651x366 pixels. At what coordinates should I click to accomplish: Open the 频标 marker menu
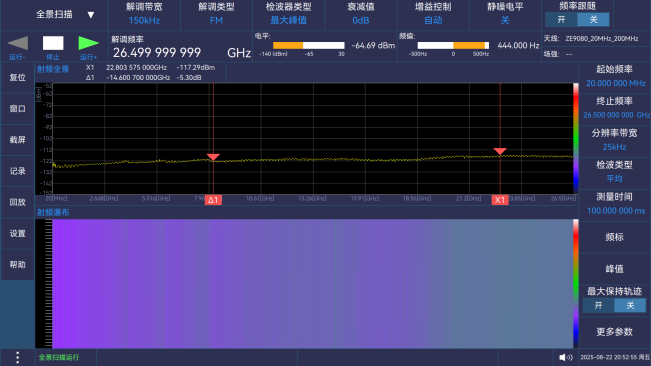coord(614,237)
